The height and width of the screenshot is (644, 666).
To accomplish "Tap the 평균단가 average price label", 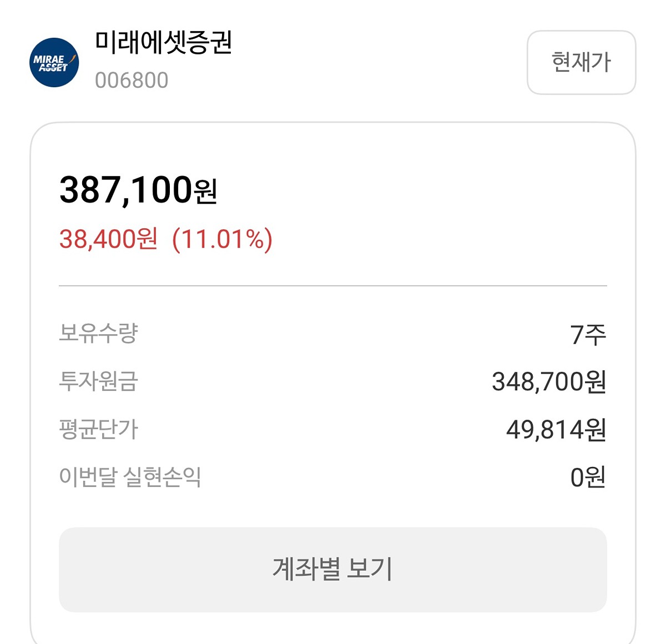I will tap(98, 429).
